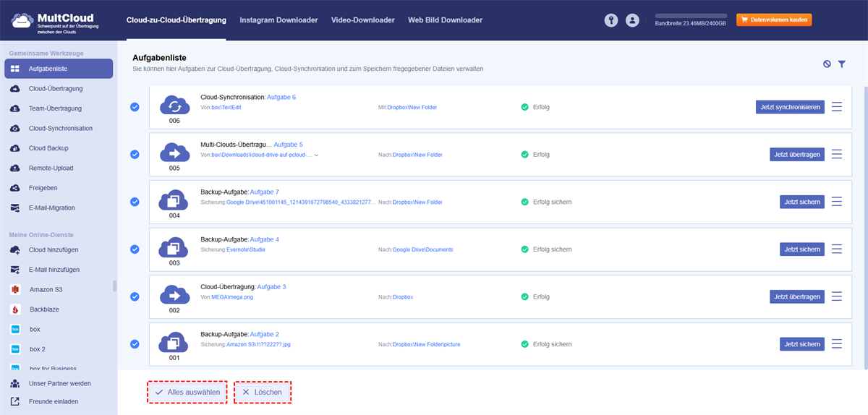Toggle checkbox for Backup-Aufgabe 004
The image size is (868, 415).
point(135,202)
